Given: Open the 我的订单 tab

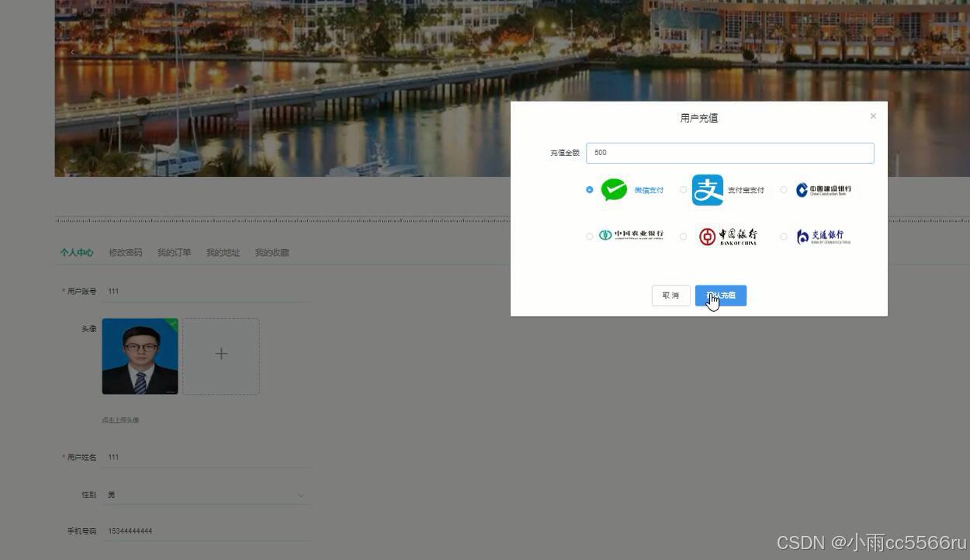Looking at the screenshot, I should pyautogui.click(x=173, y=252).
